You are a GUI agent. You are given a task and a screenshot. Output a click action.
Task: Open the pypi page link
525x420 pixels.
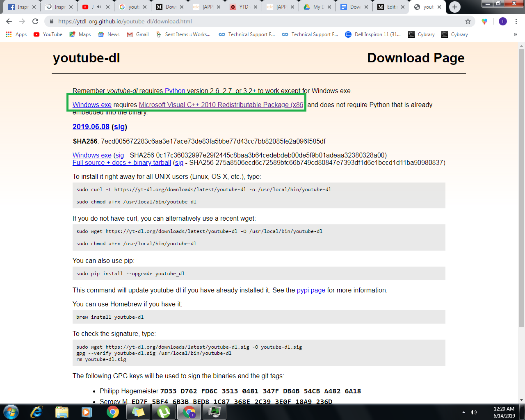point(311,290)
